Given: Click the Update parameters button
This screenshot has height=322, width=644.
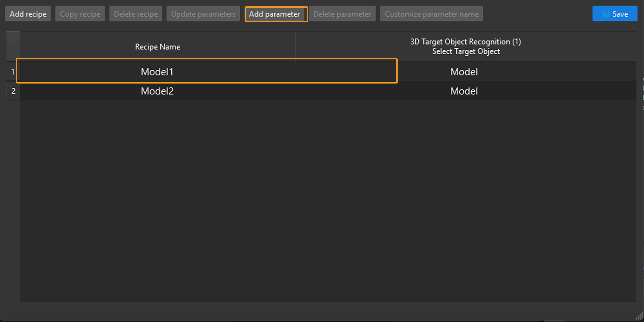Looking at the screenshot, I should tap(203, 14).
